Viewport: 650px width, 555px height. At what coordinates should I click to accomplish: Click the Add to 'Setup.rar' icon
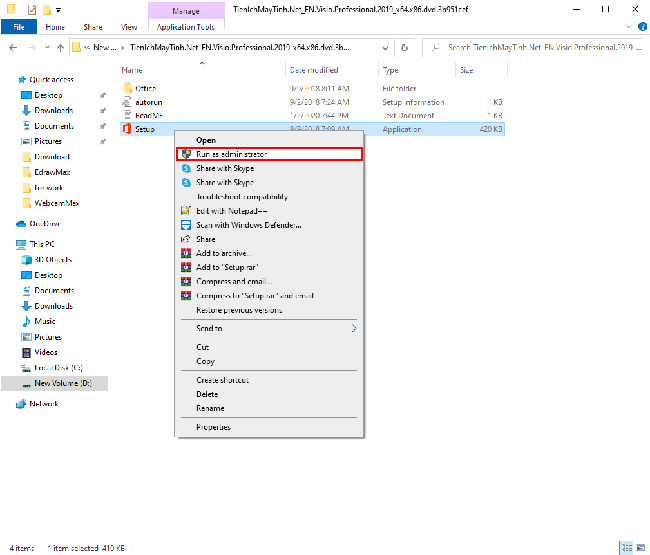point(186,267)
